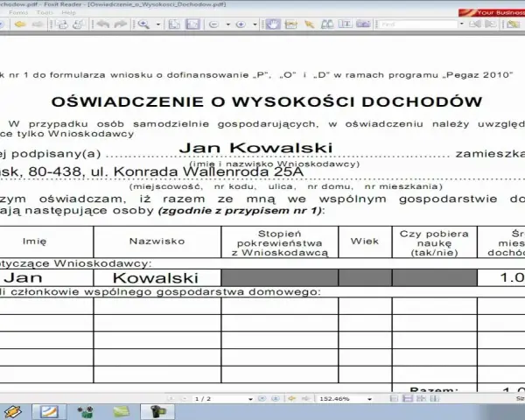Click the Zoom In plus icon

[x=241, y=24]
